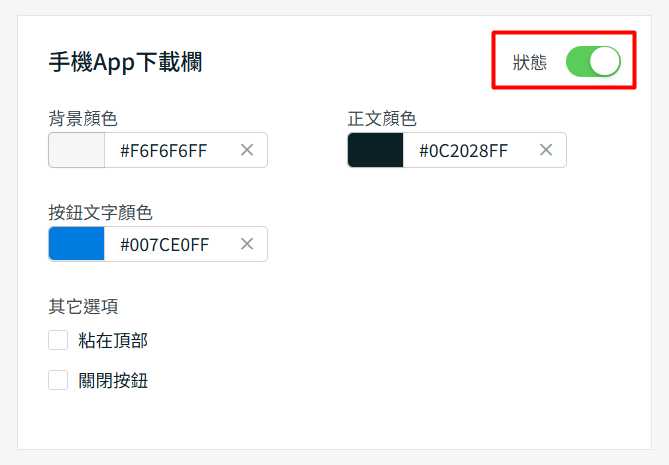
Task: Open the 正文顏色 dark navy color swatch
Action: coord(376,151)
